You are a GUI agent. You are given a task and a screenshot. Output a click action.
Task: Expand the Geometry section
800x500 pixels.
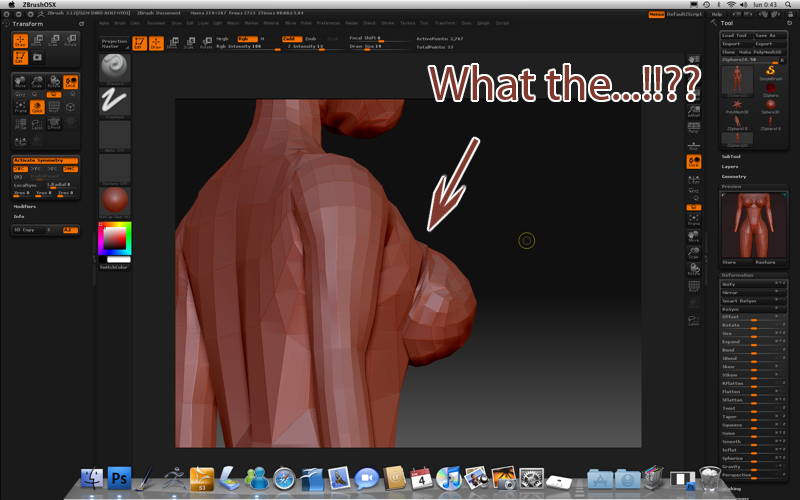pos(734,177)
